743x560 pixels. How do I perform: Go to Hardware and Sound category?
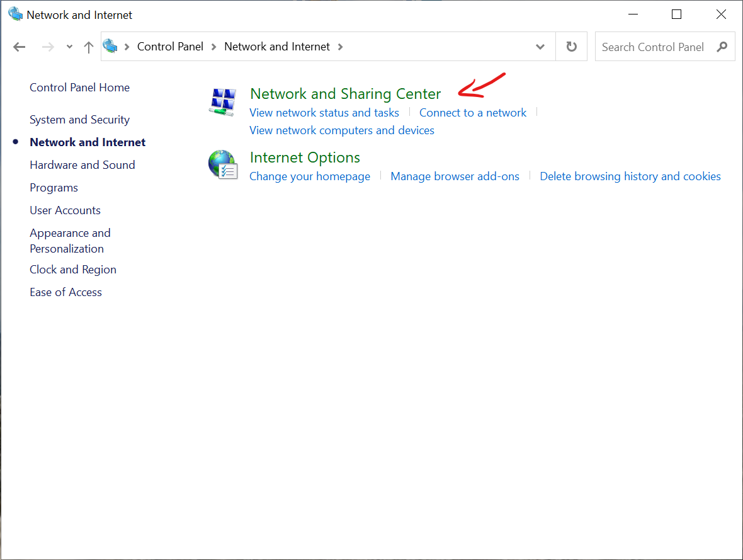82,165
